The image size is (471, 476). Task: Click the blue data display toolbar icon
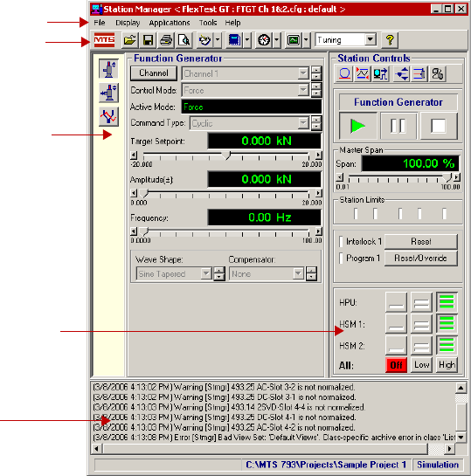234,40
